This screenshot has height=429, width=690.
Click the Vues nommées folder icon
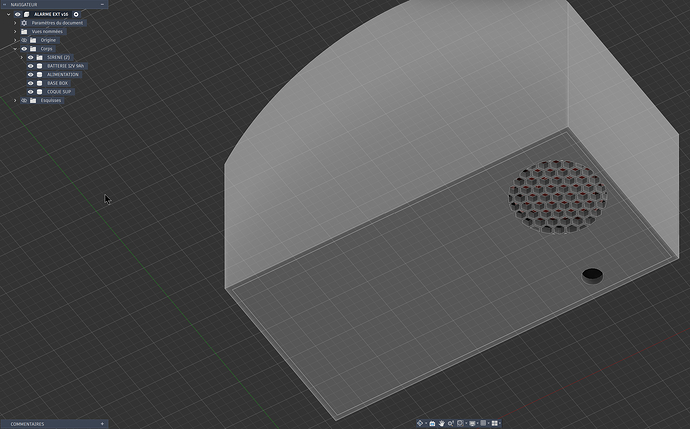pyautogui.click(x=24, y=32)
